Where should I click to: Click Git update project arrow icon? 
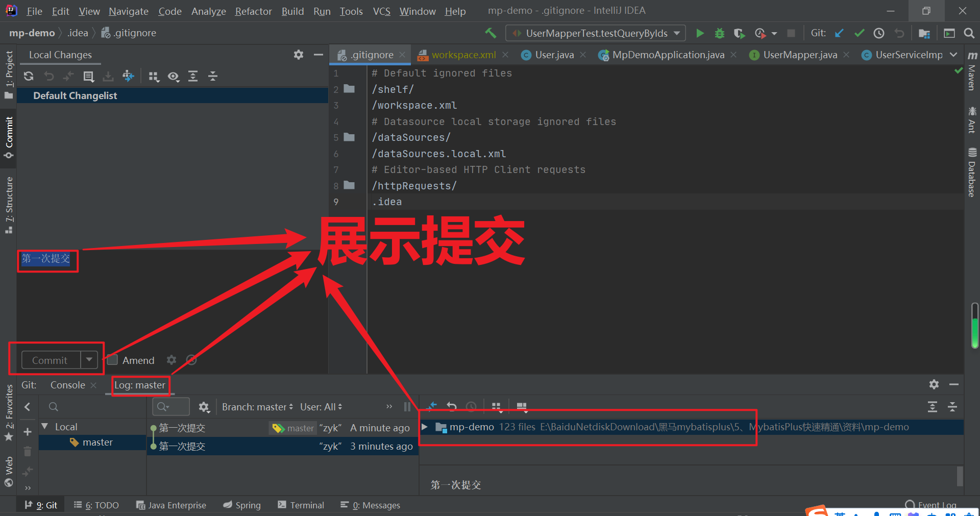click(839, 33)
